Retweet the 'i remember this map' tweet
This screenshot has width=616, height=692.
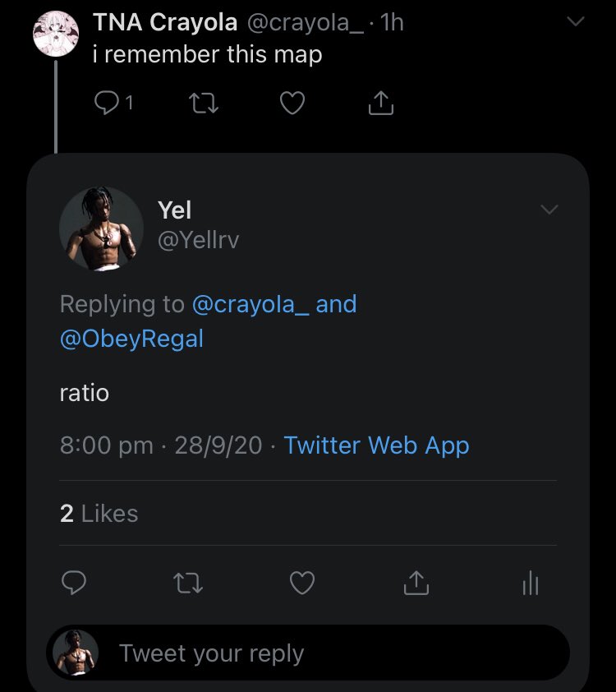200,103
